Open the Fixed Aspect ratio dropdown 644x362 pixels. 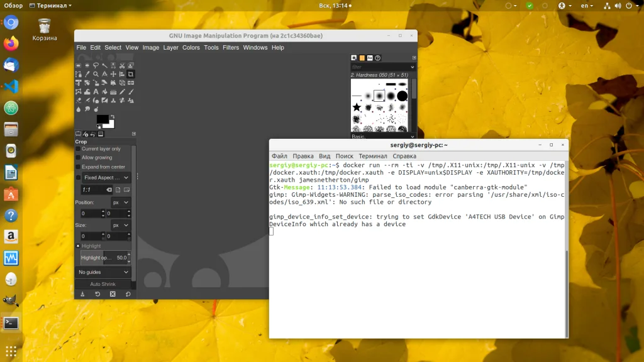pyautogui.click(x=106, y=178)
